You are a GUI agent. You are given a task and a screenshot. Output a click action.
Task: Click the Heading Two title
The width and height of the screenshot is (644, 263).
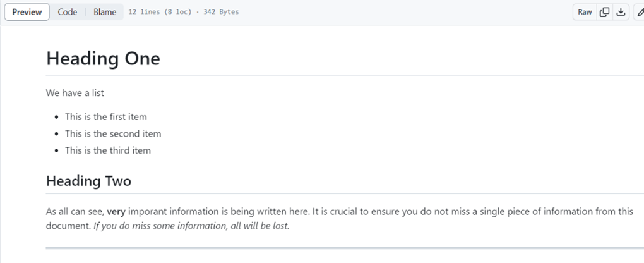point(88,181)
